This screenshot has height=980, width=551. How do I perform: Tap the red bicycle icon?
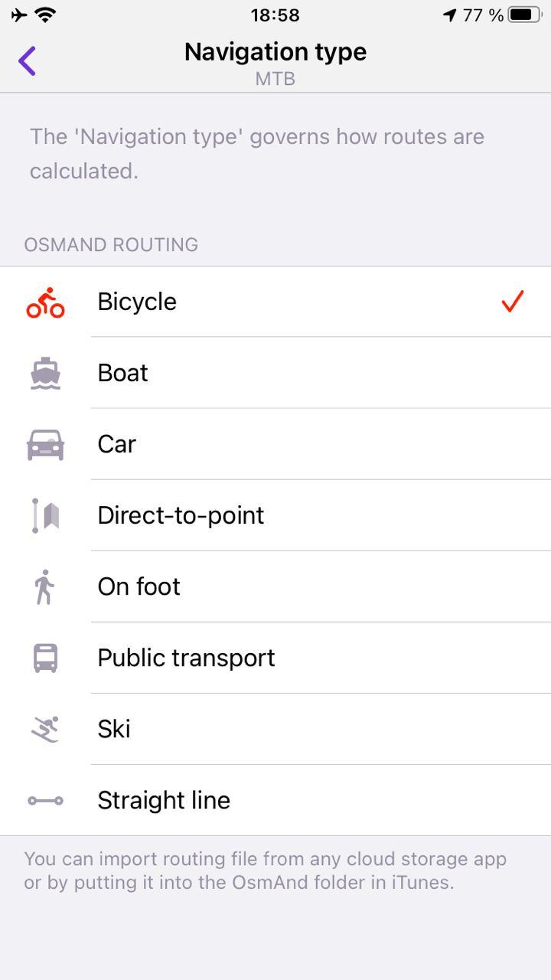pyautogui.click(x=45, y=302)
